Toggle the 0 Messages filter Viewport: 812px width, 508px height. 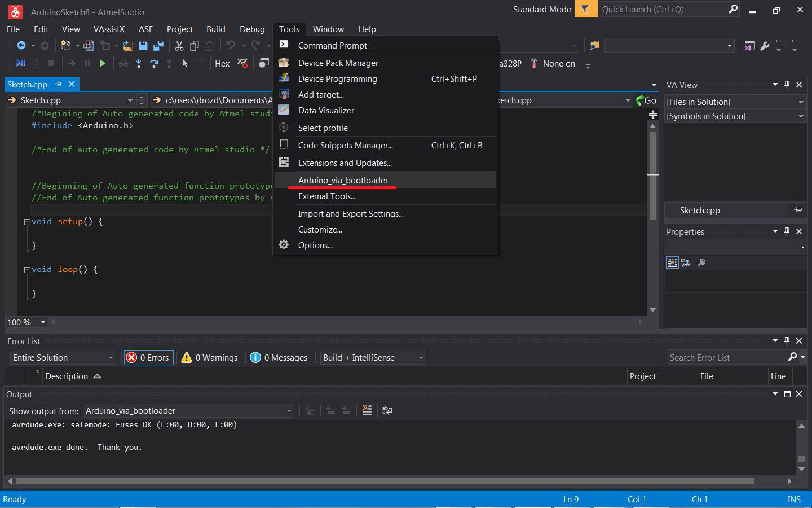[279, 357]
